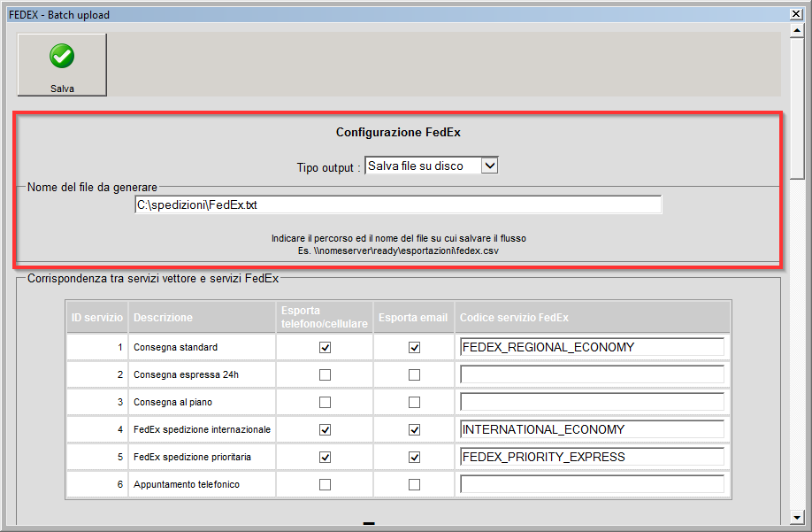Click the scrollbar down arrow
The width and height of the screenshot is (812, 532).
click(x=797, y=517)
